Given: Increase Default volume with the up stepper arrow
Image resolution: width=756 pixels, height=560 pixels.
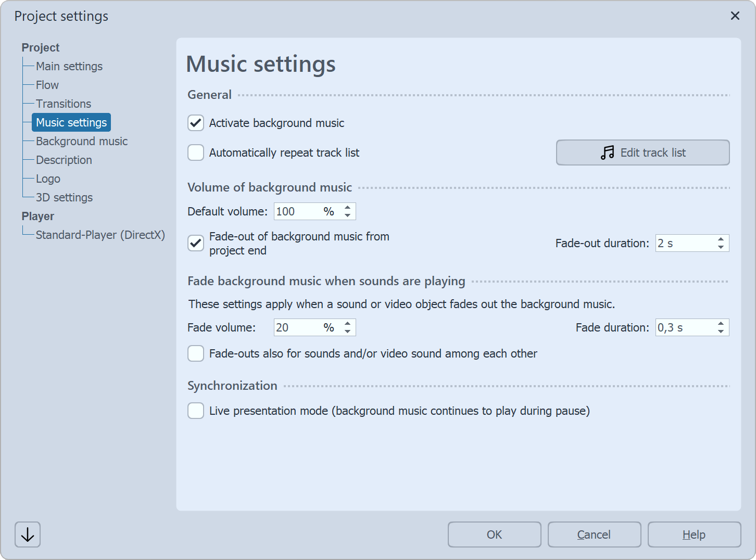Looking at the screenshot, I should click(347, 208).
